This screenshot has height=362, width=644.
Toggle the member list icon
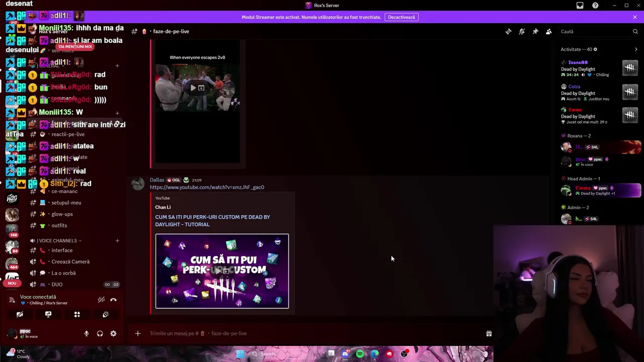click(549, 31)
